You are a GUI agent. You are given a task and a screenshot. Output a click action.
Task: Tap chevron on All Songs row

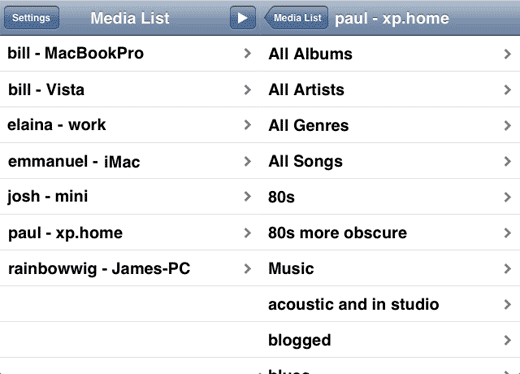507,161
